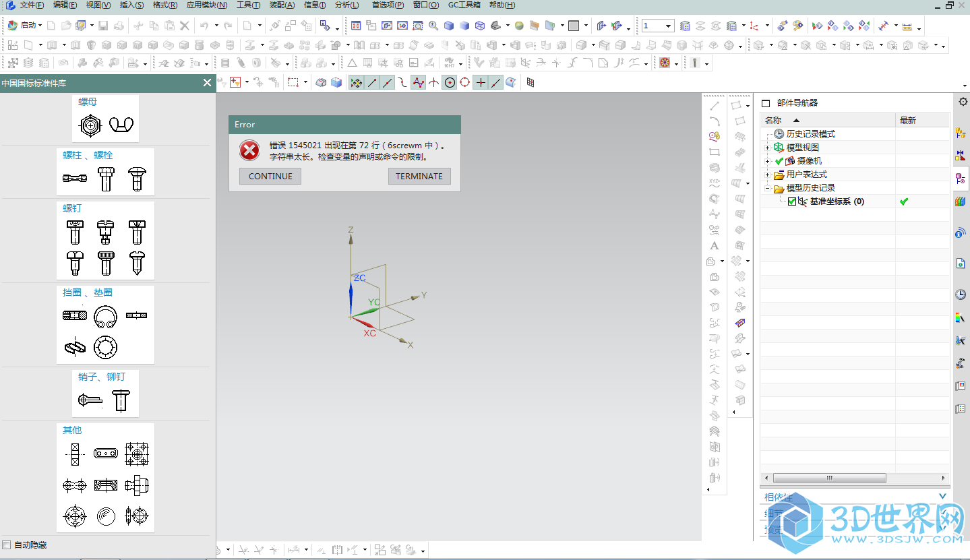Click the background color swatch in toolbar
Viewport: 970px width, 560px height.
tap(574, 26)
